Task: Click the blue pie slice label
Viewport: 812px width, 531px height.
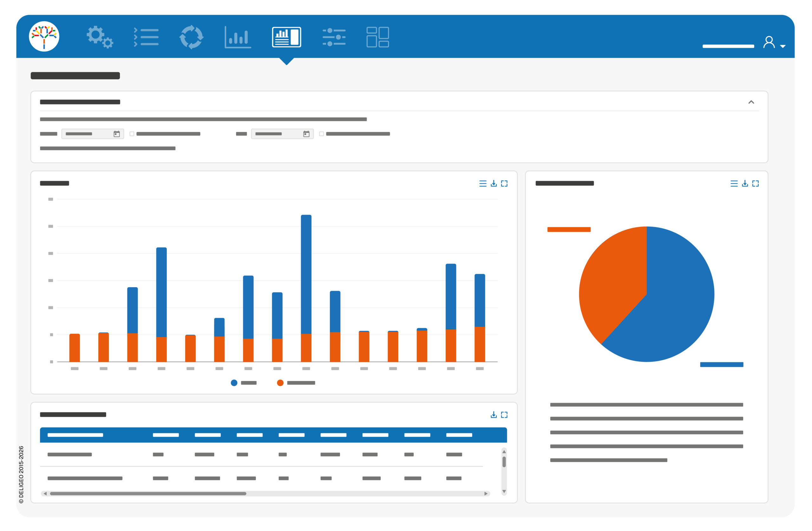Action: click(722, 365)
